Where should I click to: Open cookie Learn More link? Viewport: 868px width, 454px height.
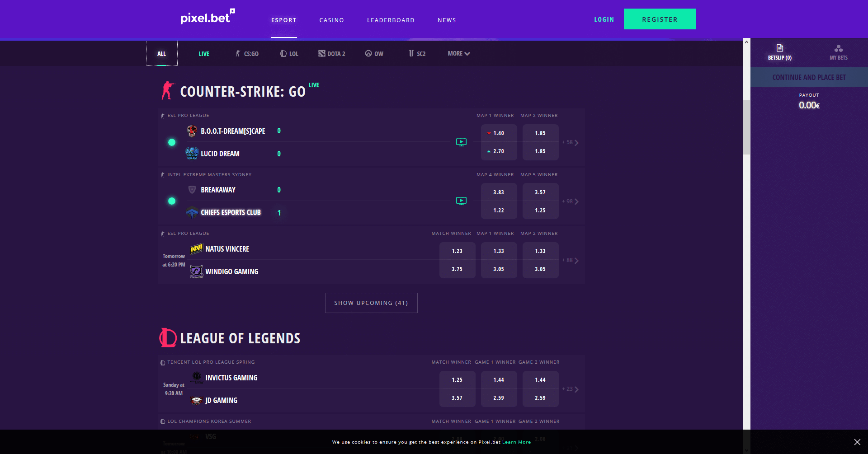point(516,442)
